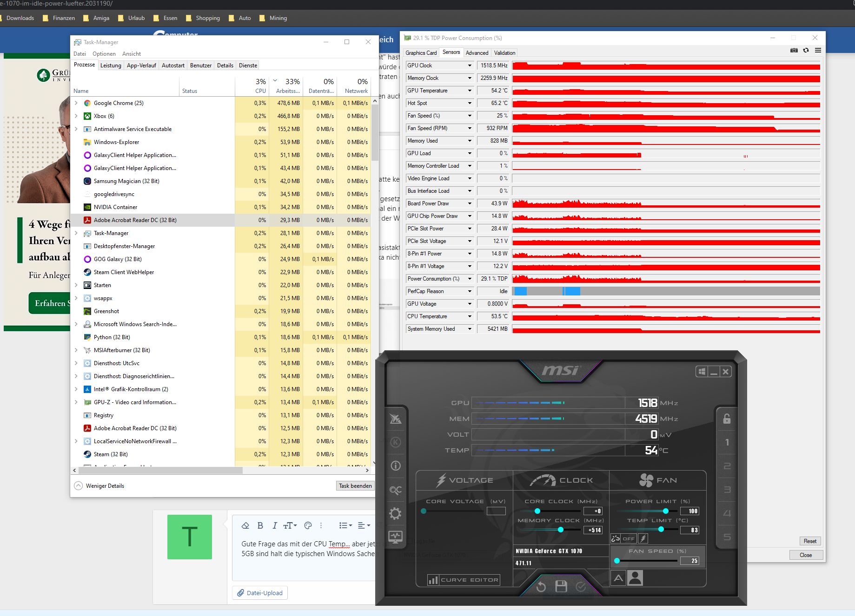Screen dimensions: 855x616
Task: Open the text alignment dropdown in editor
Action: [364, 525]
